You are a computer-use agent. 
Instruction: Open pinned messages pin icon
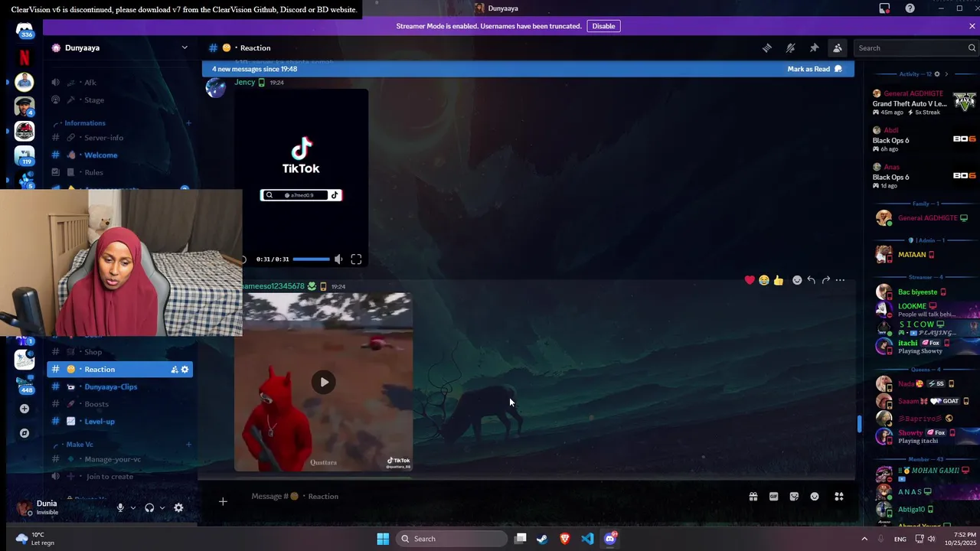814,47
